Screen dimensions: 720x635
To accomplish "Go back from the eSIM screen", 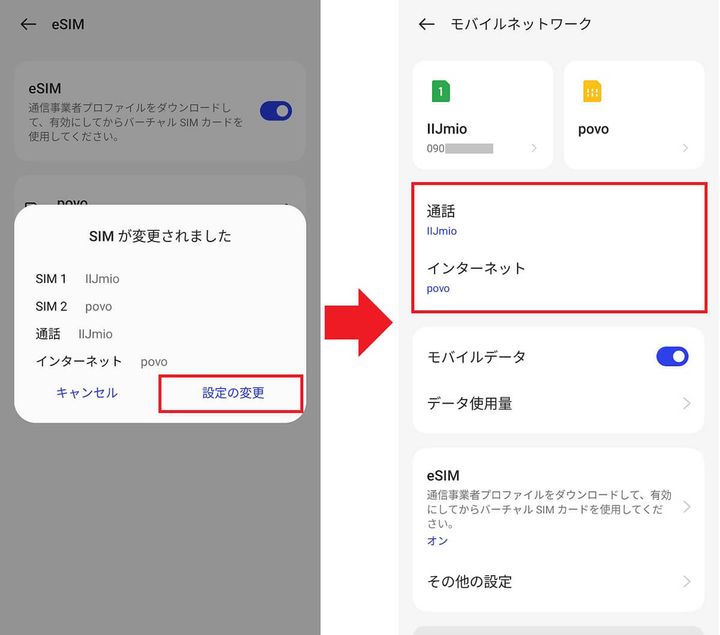I will [x=28, y=24].
